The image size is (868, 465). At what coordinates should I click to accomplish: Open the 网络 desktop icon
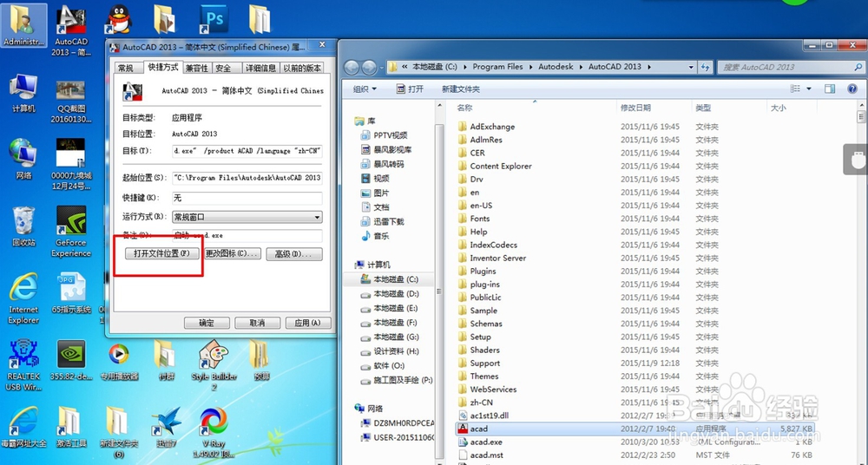[23, 159]
